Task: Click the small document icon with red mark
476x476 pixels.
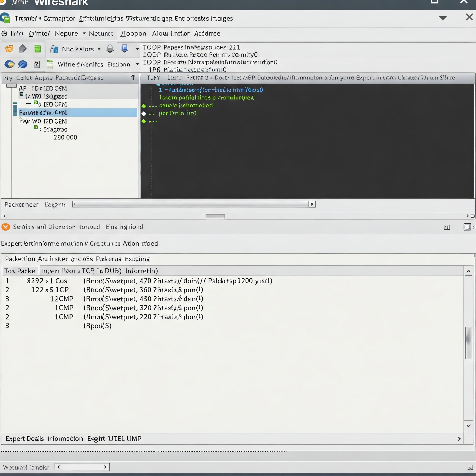Action: click(37, 64)
